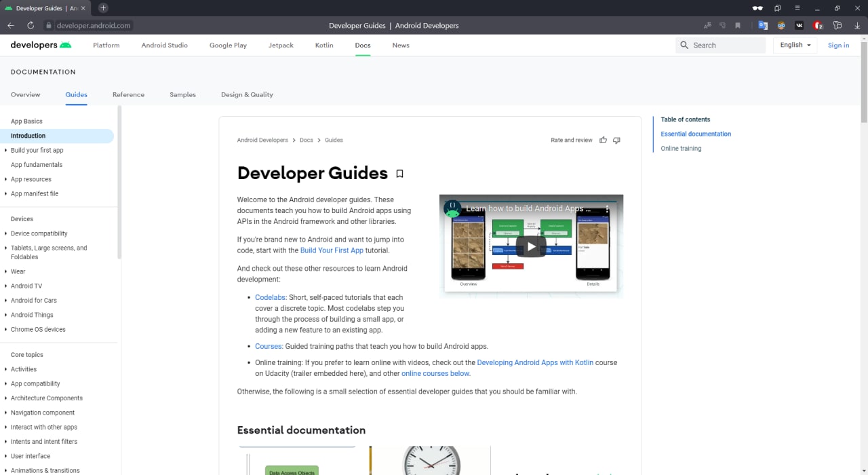The image size is (868, 475).
Task: Open the downloads arrow icon
Action: click(857, 25)
